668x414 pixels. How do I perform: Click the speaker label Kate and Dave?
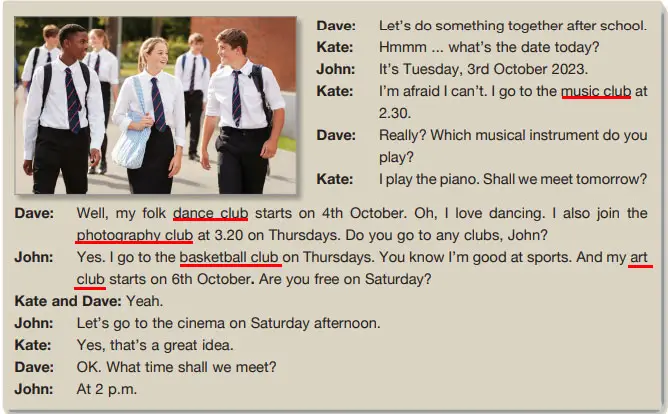[x=68, y=301]
